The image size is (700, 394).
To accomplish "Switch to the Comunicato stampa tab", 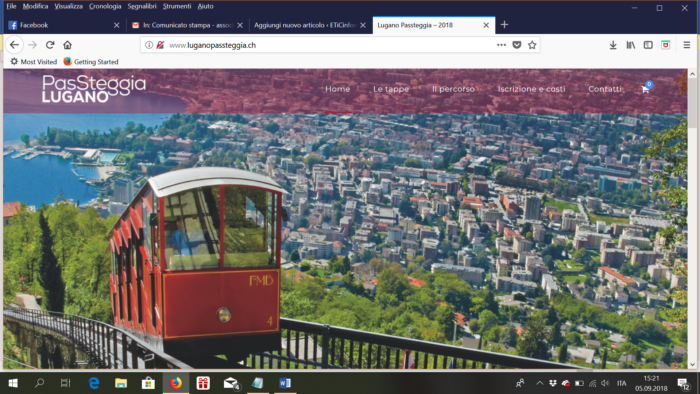I will click(x=187, y=25).
